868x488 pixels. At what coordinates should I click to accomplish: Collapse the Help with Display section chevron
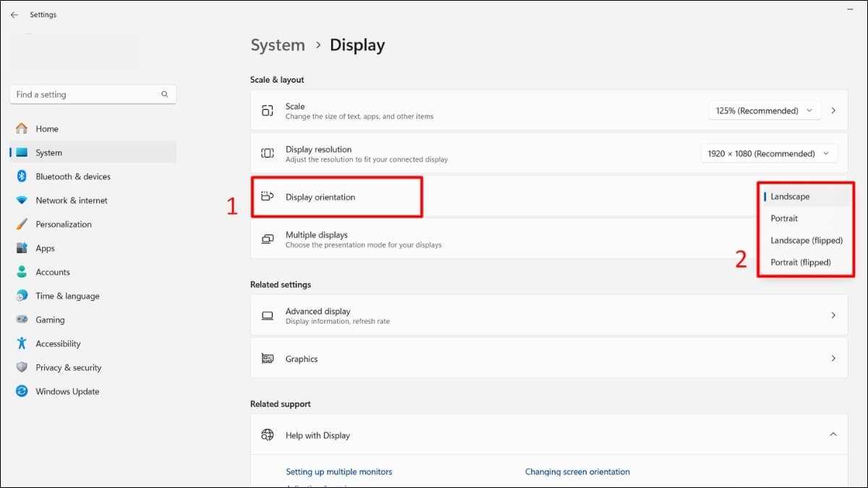point(833,435)
